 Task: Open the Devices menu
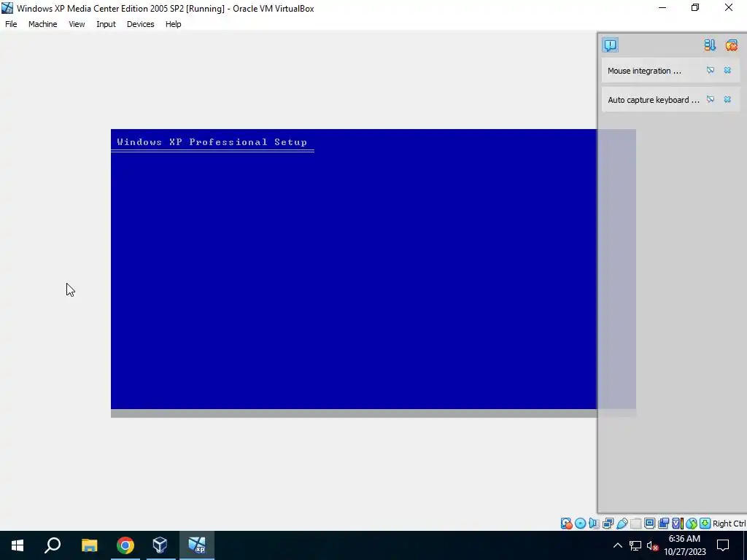click(141, 24)
